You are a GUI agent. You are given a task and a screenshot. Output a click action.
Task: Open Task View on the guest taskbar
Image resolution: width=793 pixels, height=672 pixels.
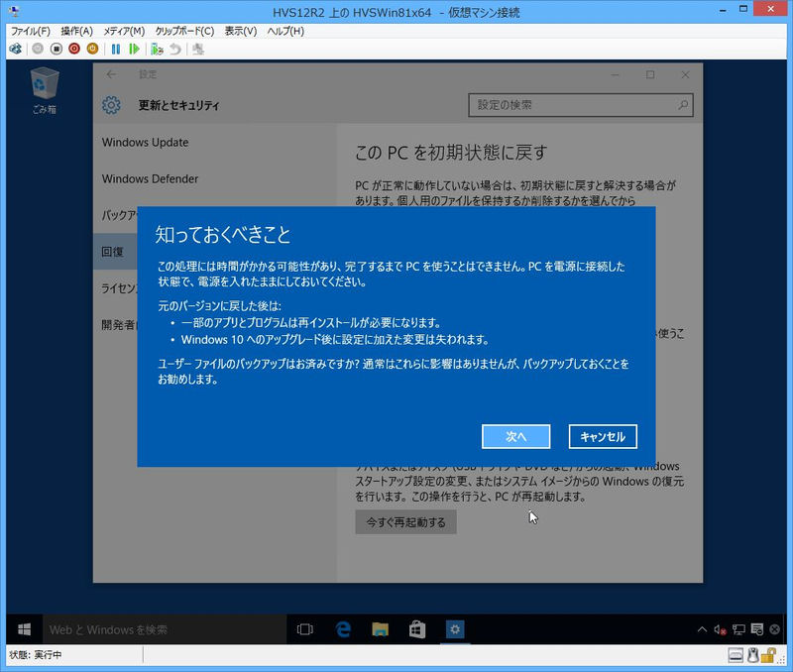click(305, 629)
